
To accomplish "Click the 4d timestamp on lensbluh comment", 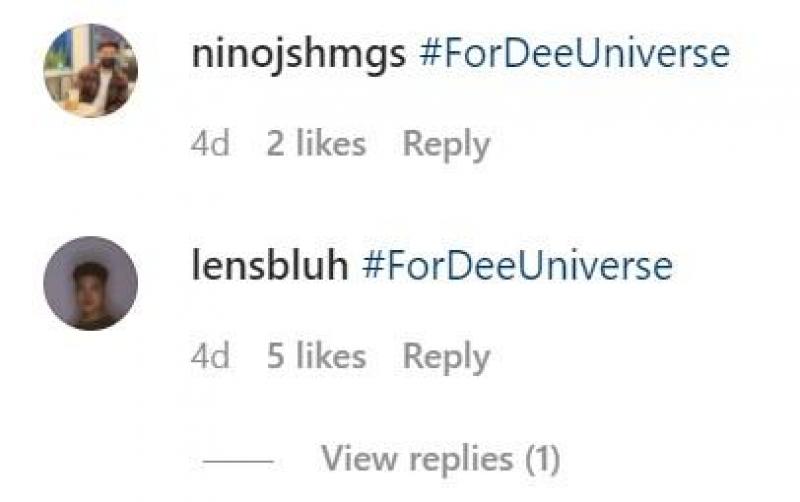I will click(x=210, y=357).
